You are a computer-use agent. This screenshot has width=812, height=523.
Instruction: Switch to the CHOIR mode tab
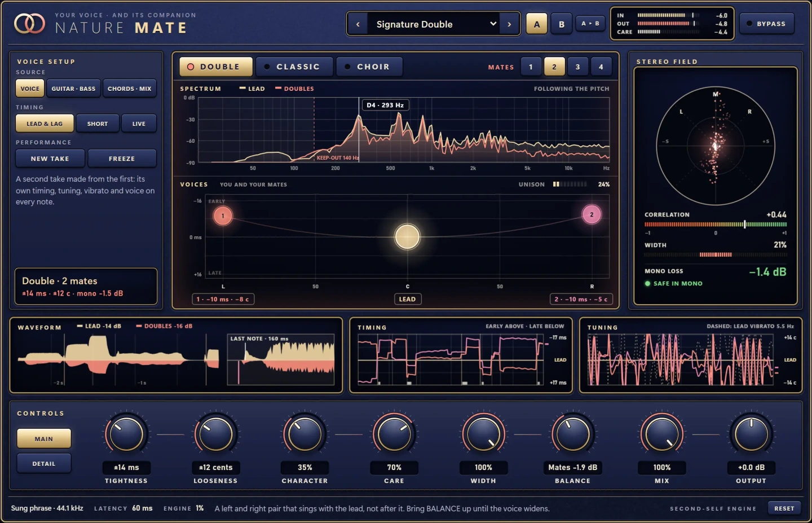tap(370, 67)
